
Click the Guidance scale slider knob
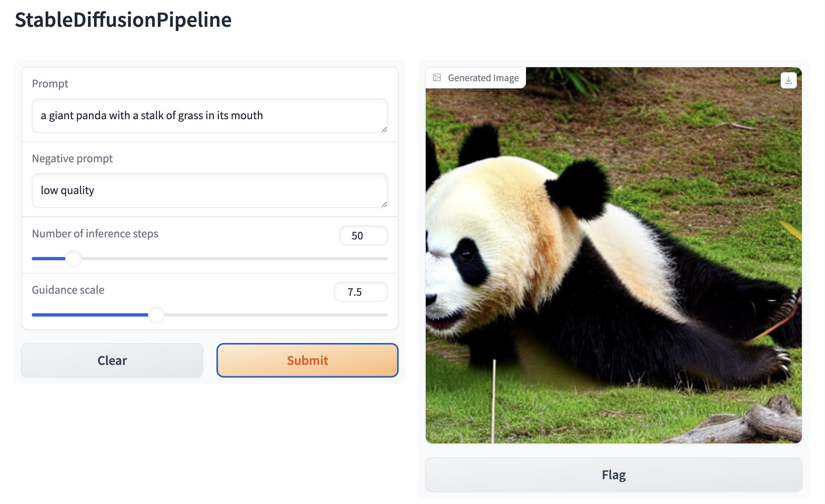[156, 315]
